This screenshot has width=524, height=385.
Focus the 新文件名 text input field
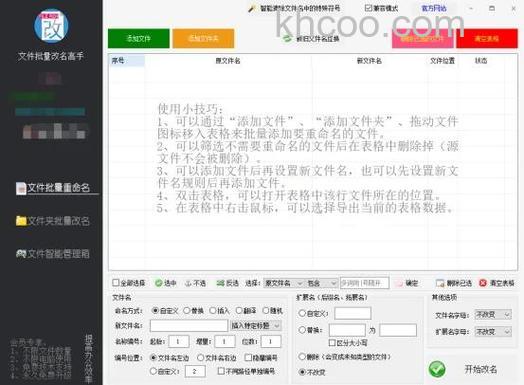(189, 326)
